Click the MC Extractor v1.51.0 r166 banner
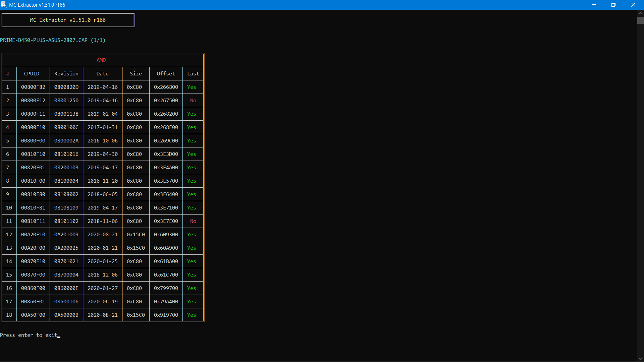The width and height of the screenshot is (644, 362). pyautogui.click(x=68, y=20)
